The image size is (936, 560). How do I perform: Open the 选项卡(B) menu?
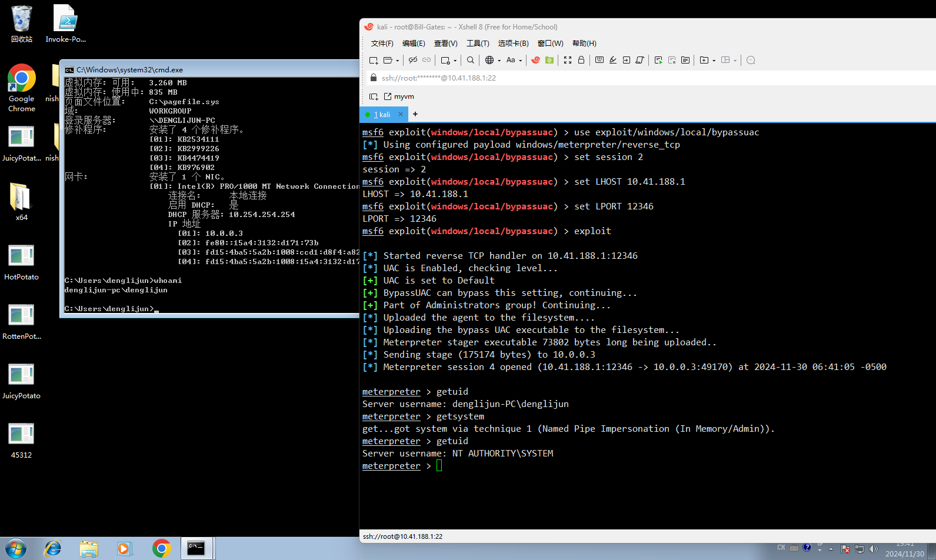[x=513, y=44]
